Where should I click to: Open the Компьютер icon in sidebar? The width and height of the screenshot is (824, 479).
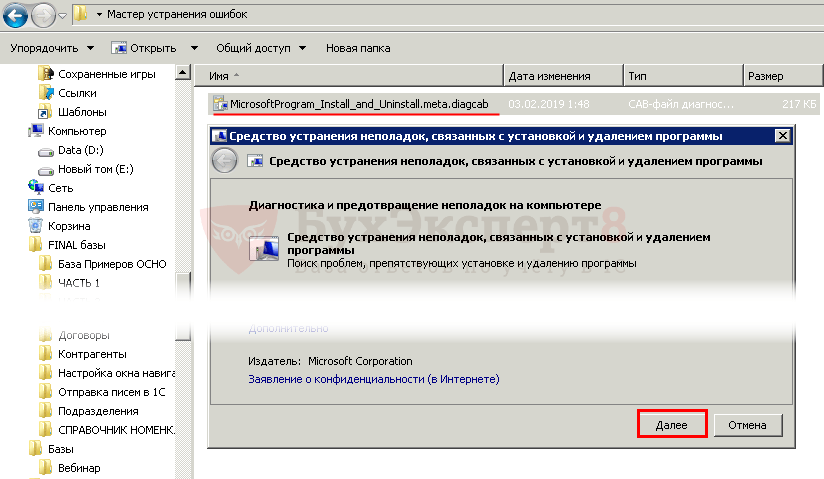coord(37,131)
